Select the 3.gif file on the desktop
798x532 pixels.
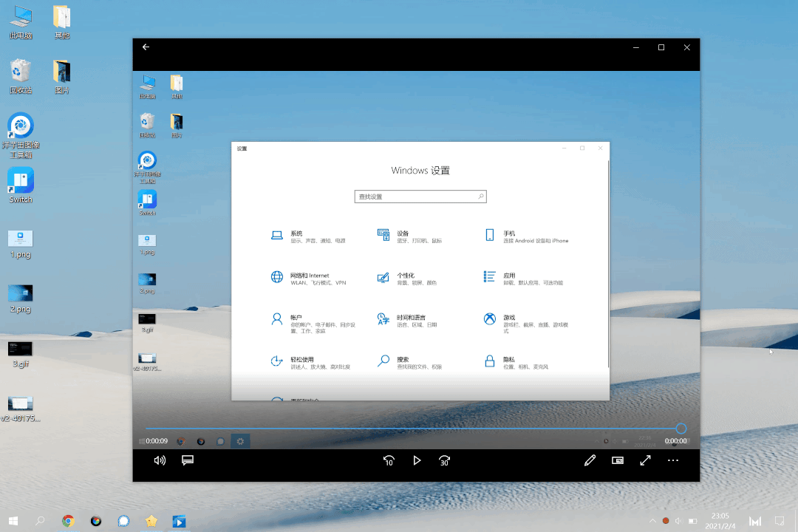21,355
